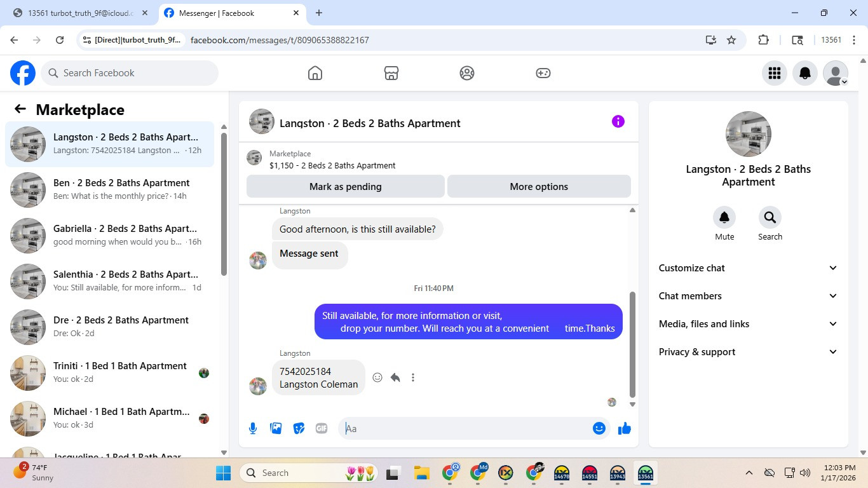Open the Gaming controller icon

point(543,73)
